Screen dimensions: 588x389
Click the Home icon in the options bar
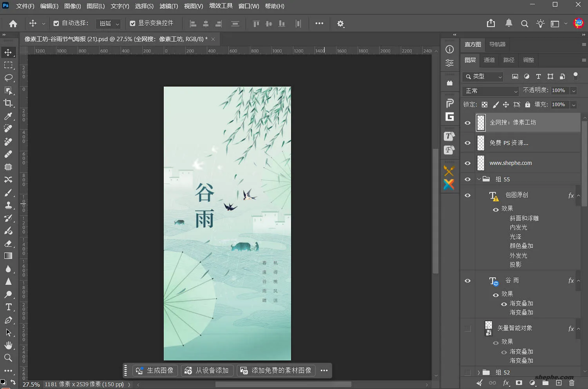point(13,24)
